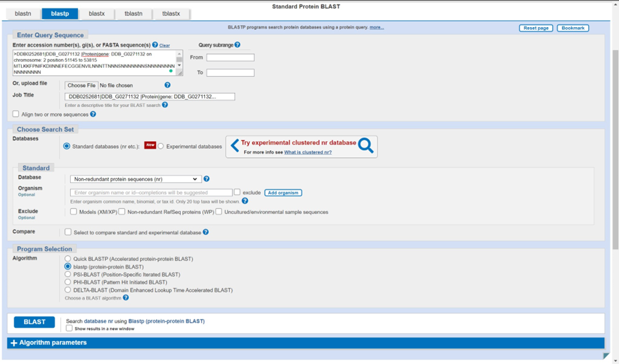
Task: Click Try experimental clustered nr database text
Action: click(298, 143)
